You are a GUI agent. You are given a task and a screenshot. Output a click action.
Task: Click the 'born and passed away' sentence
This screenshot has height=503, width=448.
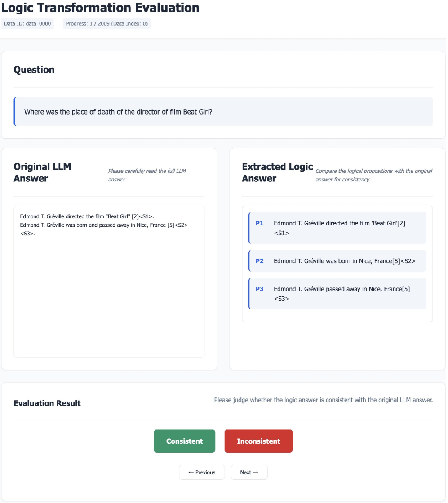(104, 225)
